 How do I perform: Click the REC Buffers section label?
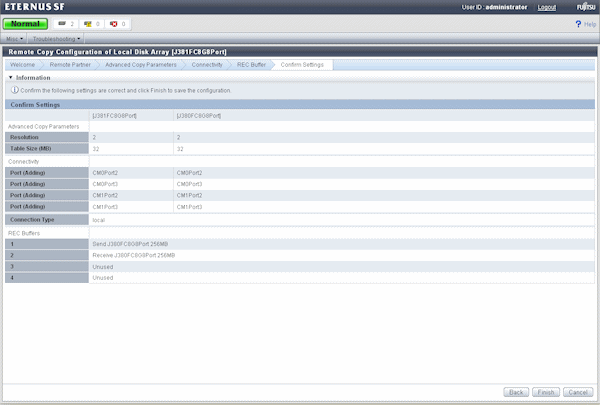[24, 233]
